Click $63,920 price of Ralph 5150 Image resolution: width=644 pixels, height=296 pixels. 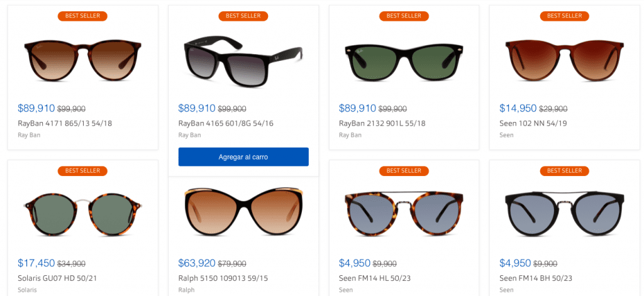point(197,263)
